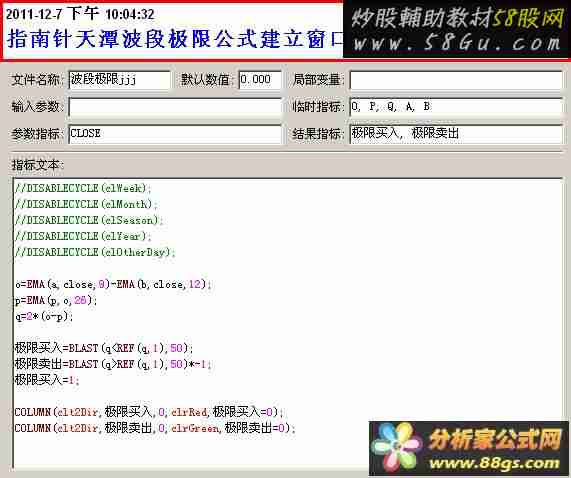Click the 炒股辅助教材58股网 banner logo

457,17
